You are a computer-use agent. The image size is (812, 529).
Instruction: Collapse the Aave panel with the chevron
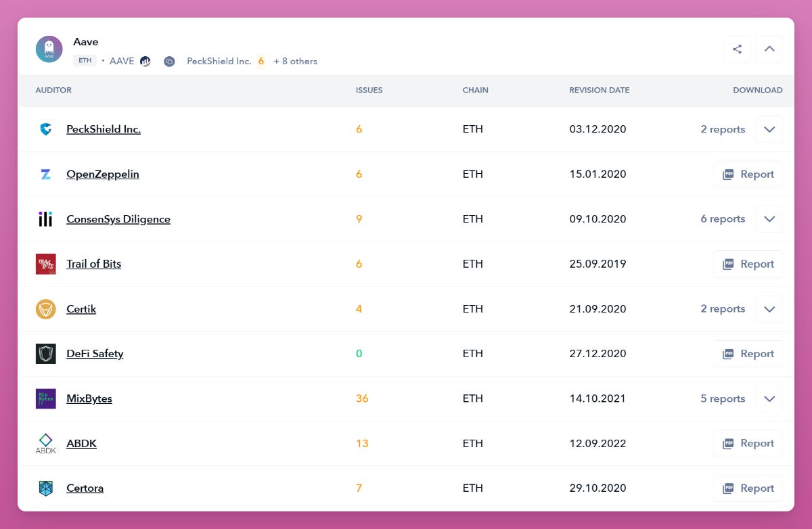(x=769, y=49)
